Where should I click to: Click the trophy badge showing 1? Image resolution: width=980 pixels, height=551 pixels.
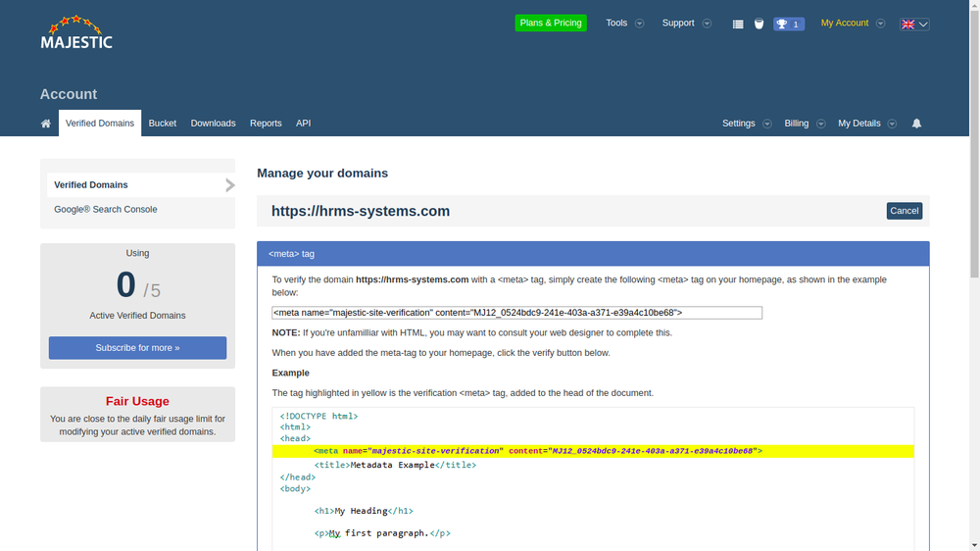point(789,24)
